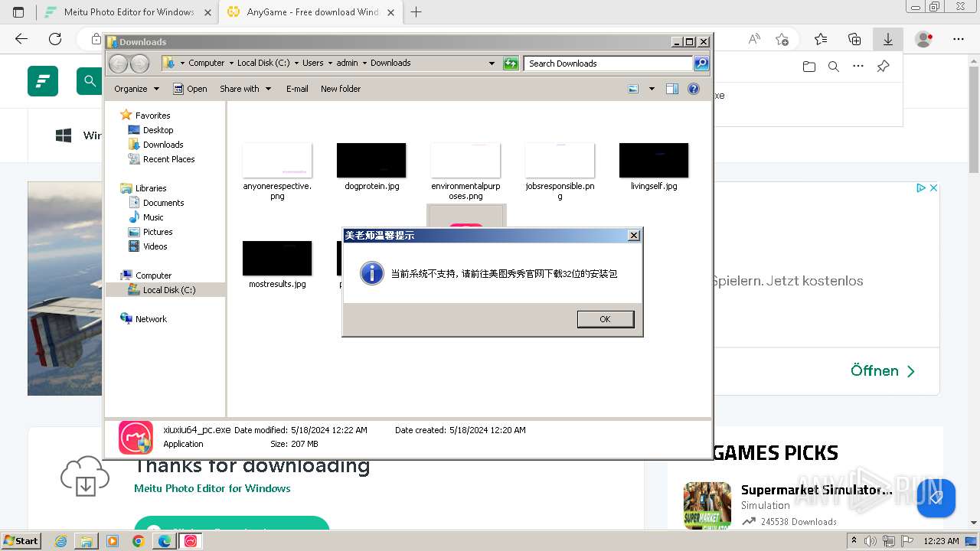This screenshot has width=980, height=551.
Task: Add this page to favorites star icon
Action: click(x=782, y=39)
